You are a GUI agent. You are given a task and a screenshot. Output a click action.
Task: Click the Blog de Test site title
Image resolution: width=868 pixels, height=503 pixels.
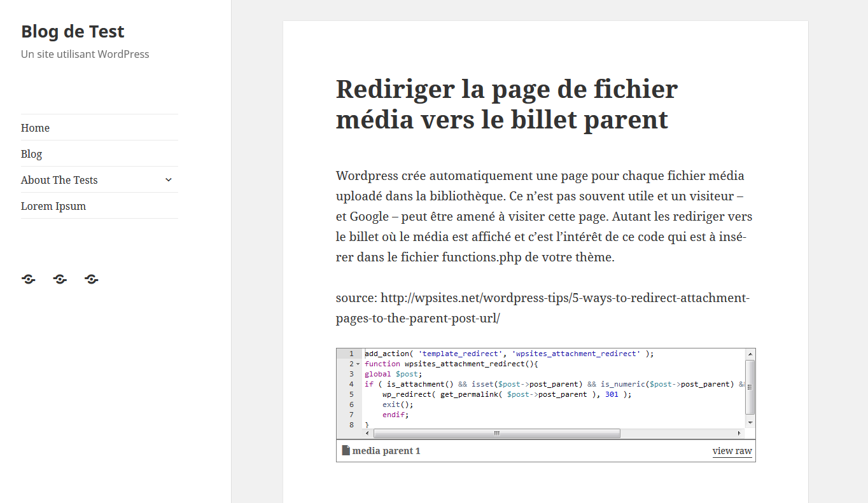click(x=73, y=31)
